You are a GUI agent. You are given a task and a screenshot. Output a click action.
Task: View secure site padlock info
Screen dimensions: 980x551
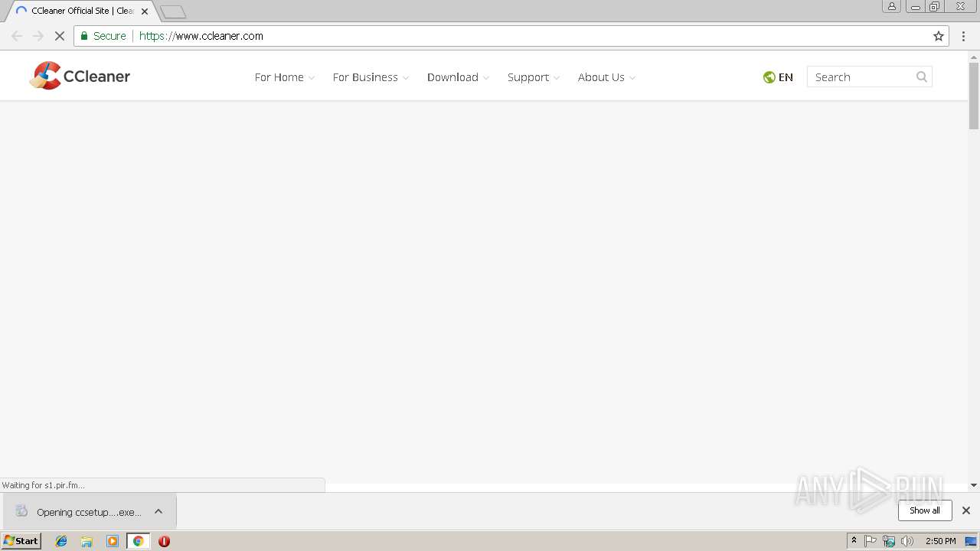(84, 36)
